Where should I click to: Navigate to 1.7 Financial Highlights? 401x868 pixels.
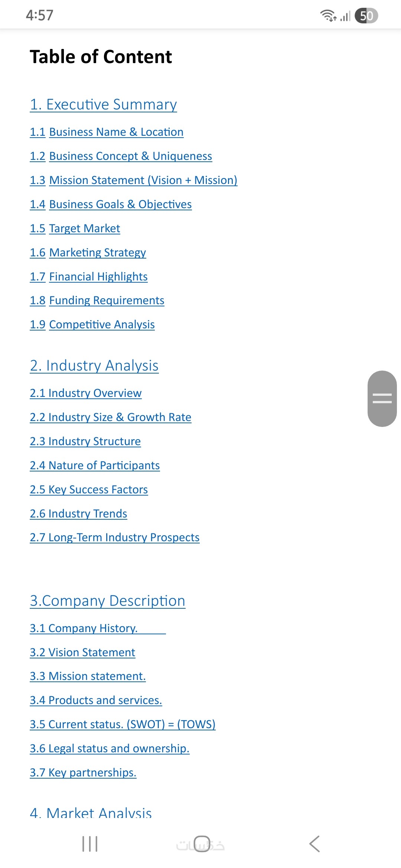pos(89,277)
